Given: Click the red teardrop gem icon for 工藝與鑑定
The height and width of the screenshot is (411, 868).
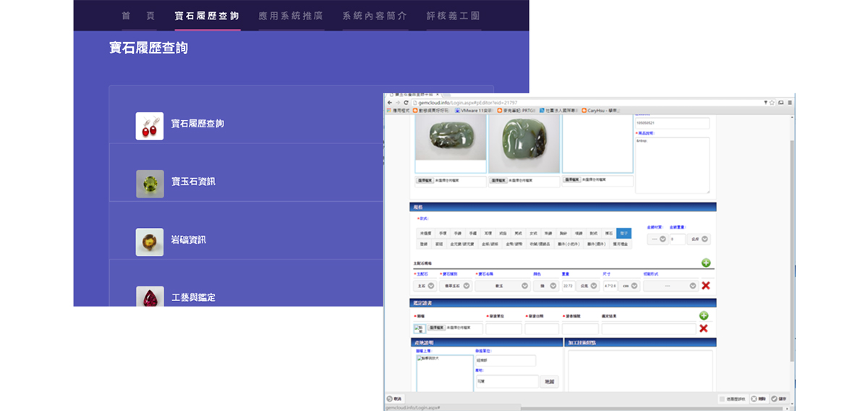Looking at the screenshot, I should [x=150, y=297].
